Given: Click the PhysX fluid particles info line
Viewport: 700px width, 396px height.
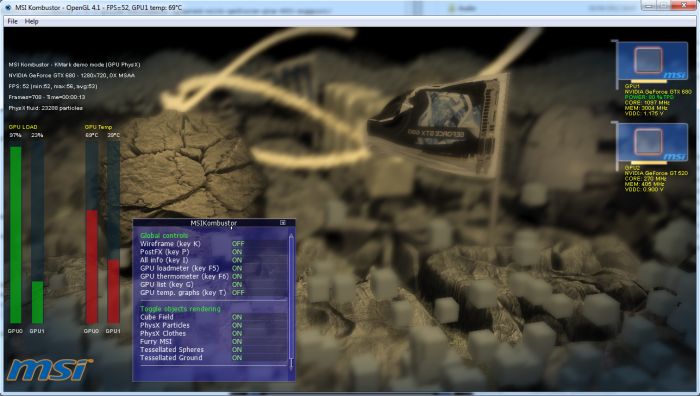Looking at the screenshot, I should (46, 108).
